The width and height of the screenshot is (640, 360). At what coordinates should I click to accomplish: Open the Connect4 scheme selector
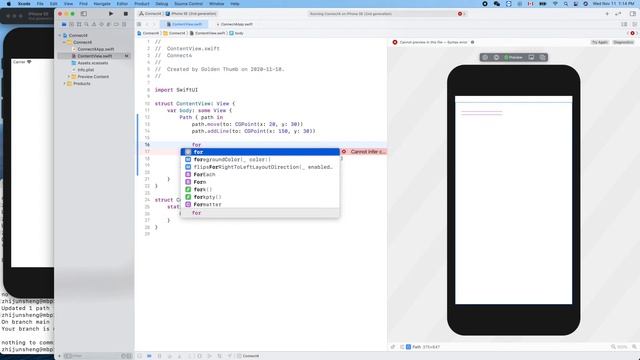150,13
